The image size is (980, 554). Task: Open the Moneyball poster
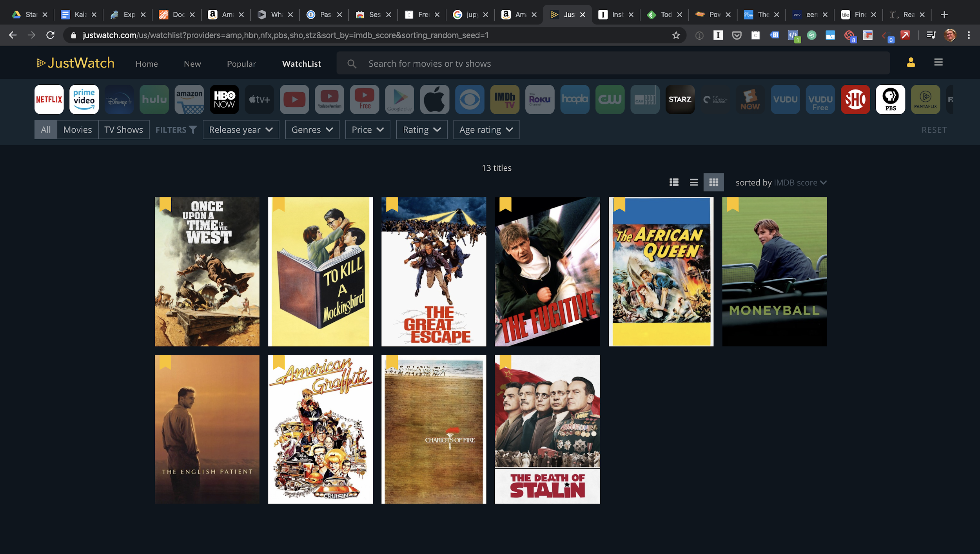point(774,272)
